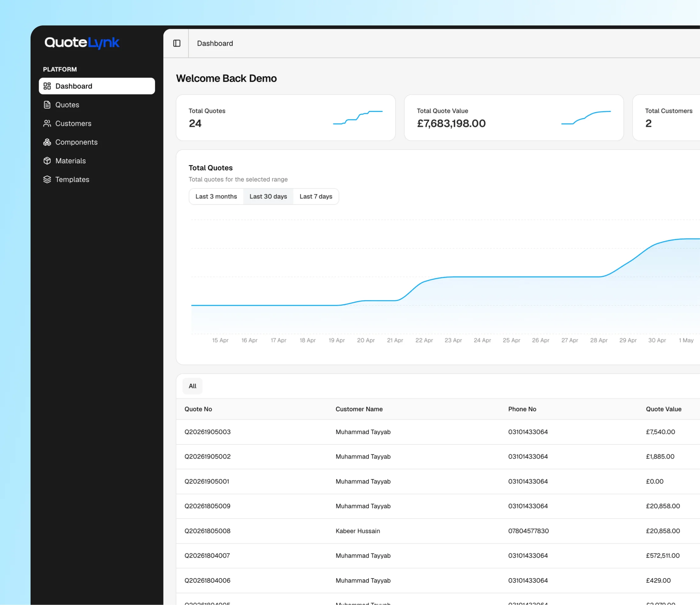Click the Total Quotes card sparkline
700x605 pixels.
pos(358,118)
